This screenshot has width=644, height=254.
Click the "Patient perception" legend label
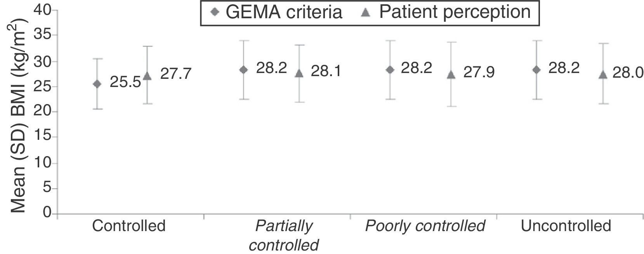[x=455, y=12]
